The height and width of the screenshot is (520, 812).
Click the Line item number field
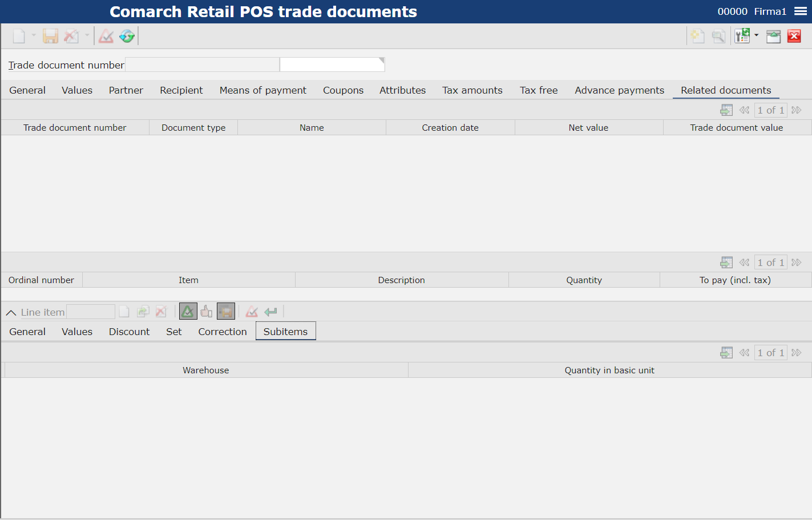coord(91,312)
